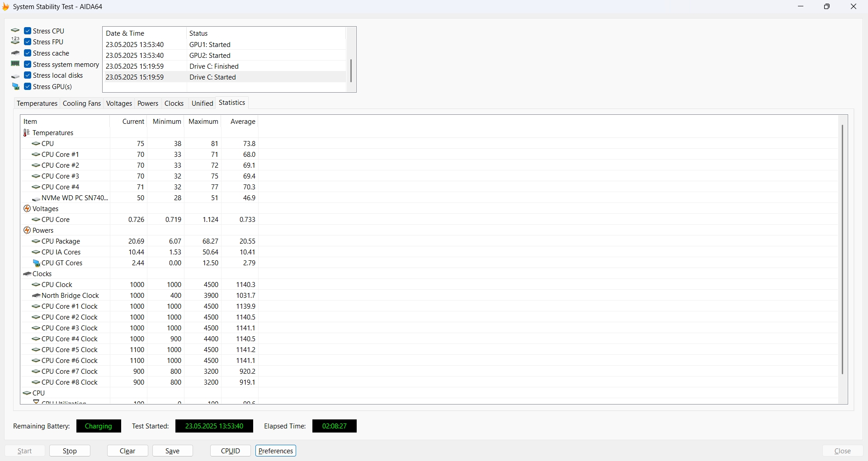Click the log list vertical scrollbar thumb
The height and width of the screenshot is (461, 868).
(351, 71)
